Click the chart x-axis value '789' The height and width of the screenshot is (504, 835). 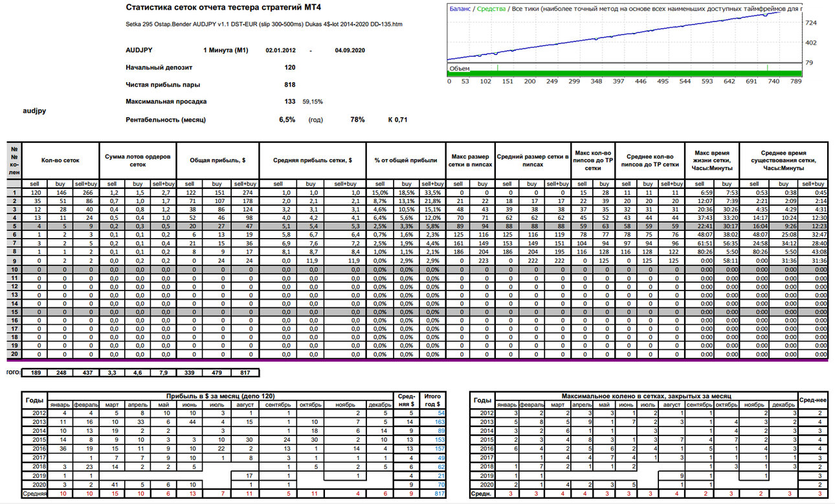click(796, 82)
